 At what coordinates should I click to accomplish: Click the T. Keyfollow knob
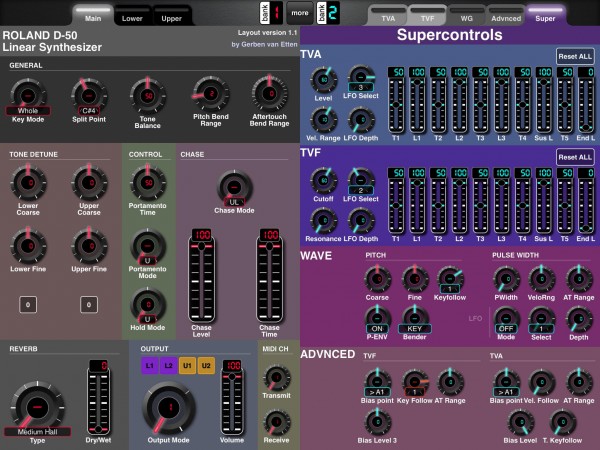(562, 422)
